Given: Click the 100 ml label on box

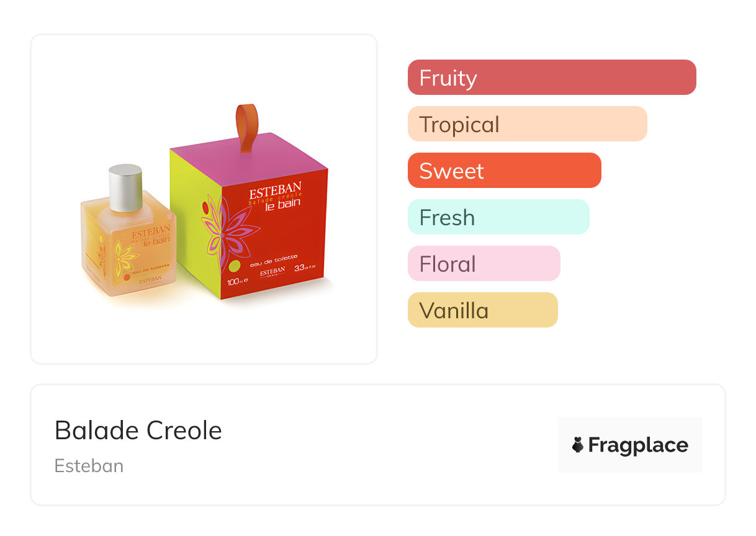Looking at the screenshot, I should 237,282.
